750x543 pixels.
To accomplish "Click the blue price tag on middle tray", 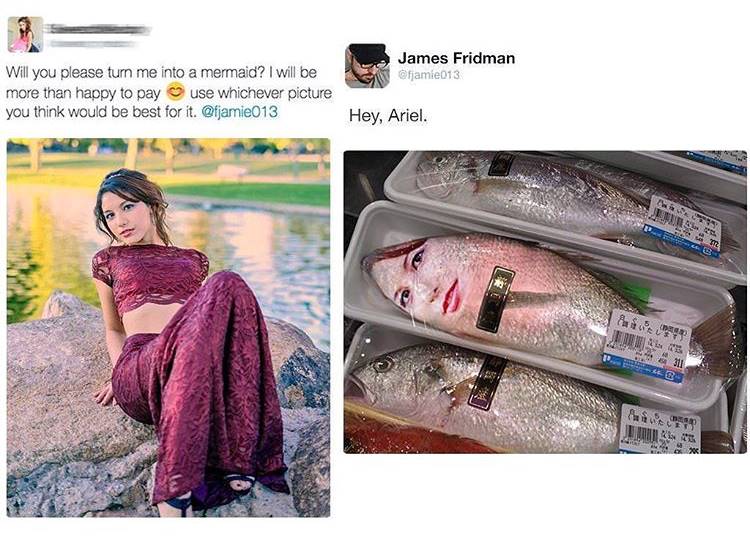I will click(643, 370).
